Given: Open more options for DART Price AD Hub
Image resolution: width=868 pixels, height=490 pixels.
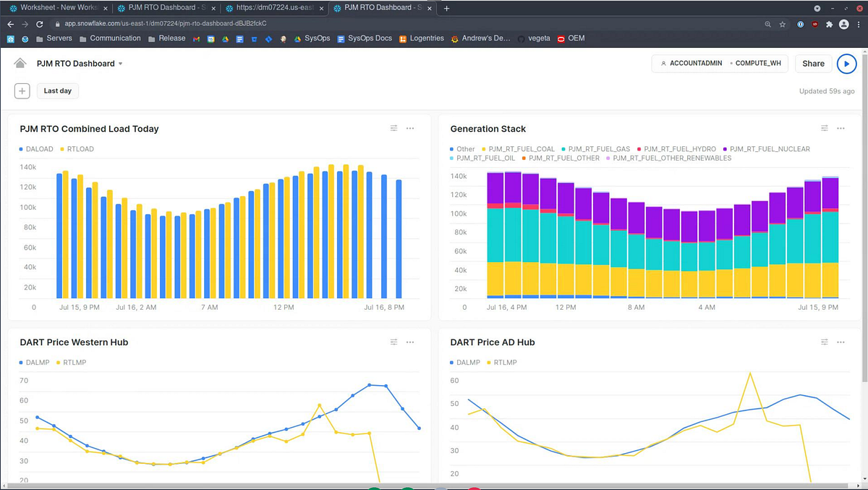Looking at the screenshot, I should tap(841, 342).
